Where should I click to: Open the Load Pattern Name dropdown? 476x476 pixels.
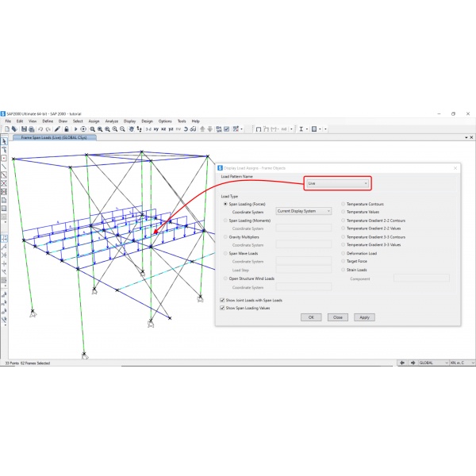(x=338, y=183)
